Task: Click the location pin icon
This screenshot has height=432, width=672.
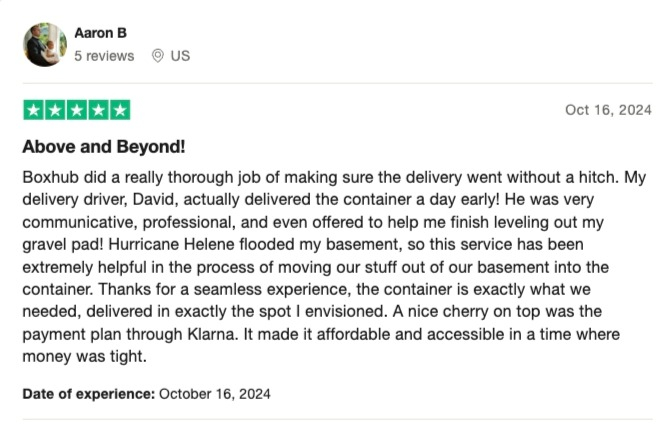Action: 157,56
